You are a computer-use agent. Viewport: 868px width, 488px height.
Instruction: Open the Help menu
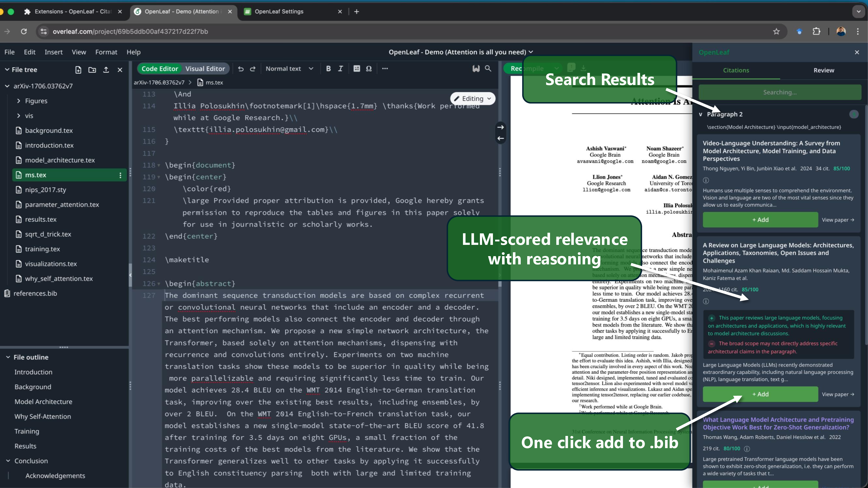133,52
